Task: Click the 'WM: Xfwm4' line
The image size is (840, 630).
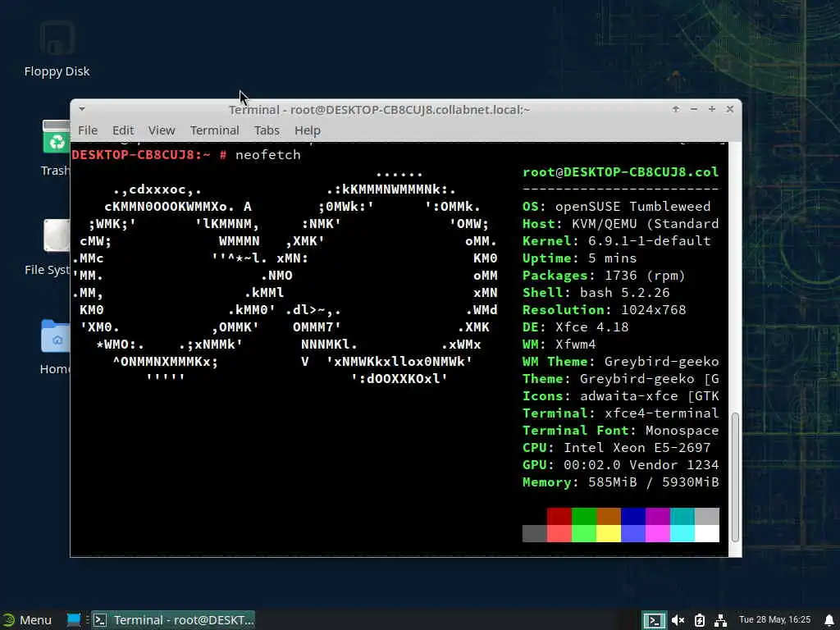Action: tap(559, 344)
